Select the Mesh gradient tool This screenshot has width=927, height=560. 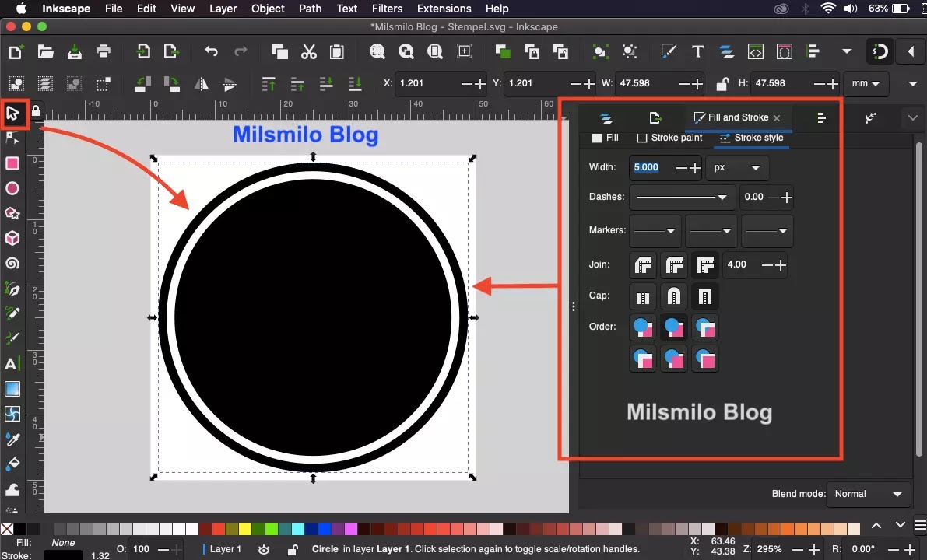(x=12, y=414)
